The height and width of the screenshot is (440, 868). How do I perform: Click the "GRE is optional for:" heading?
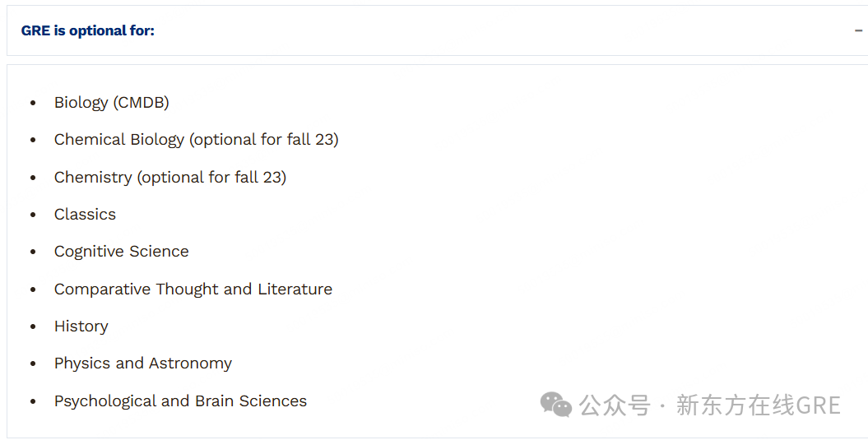pyautogui.click(x=88, y=31)
